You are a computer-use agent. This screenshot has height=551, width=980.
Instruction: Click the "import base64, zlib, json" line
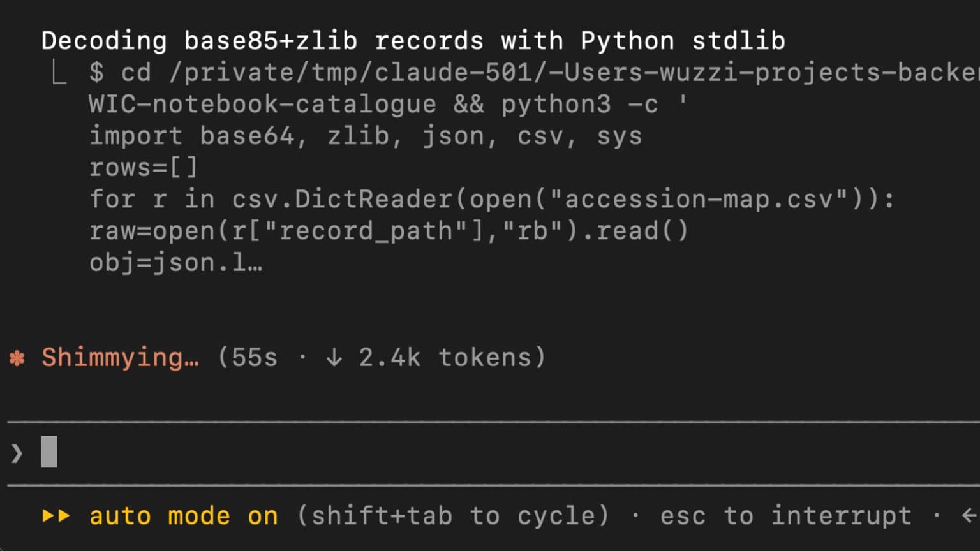point(366,136)
